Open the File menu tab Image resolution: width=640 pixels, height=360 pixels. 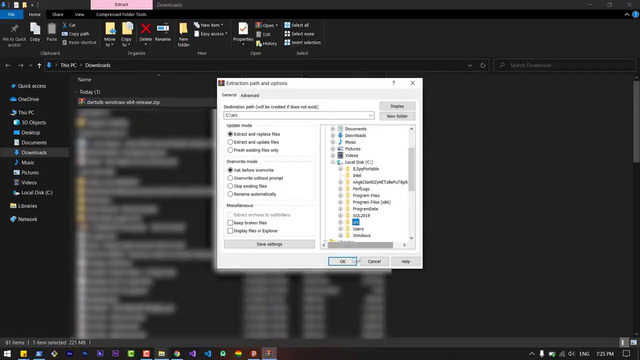pyautogui.click(x=11, y=14)
